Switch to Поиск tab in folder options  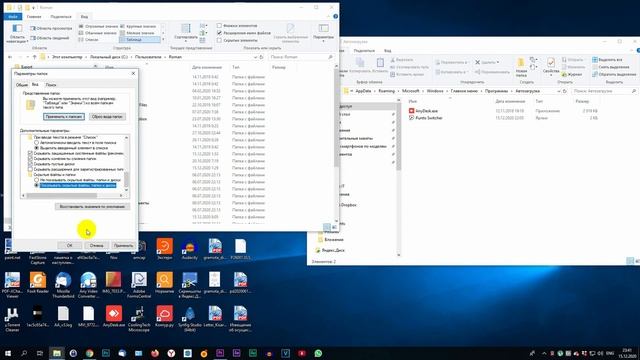[x=51, y=85]
